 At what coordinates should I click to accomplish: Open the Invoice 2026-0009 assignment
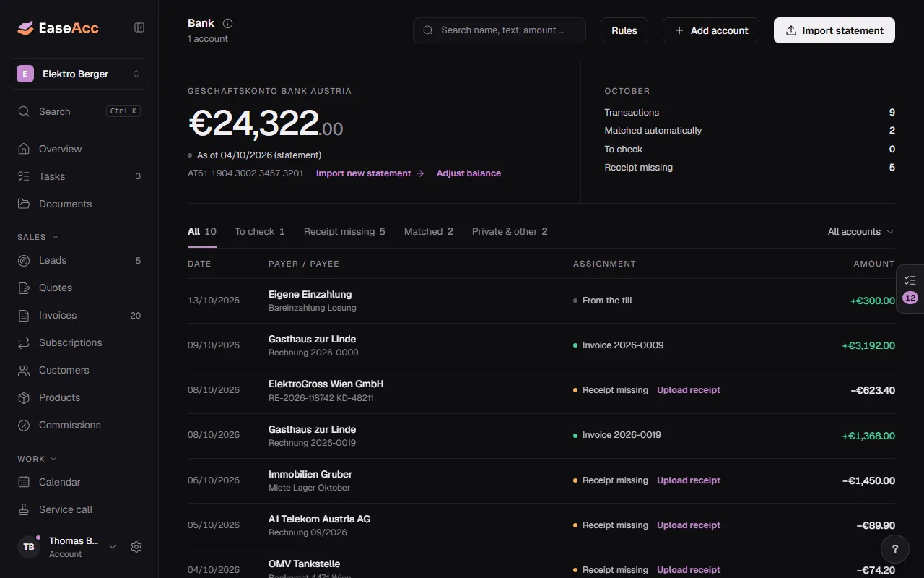coord(623,345)
